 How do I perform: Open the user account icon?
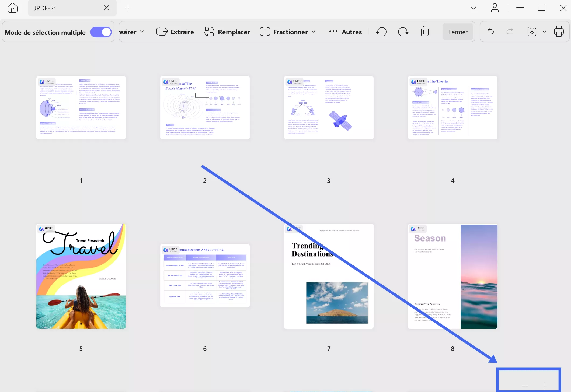[x=495, y=8]
